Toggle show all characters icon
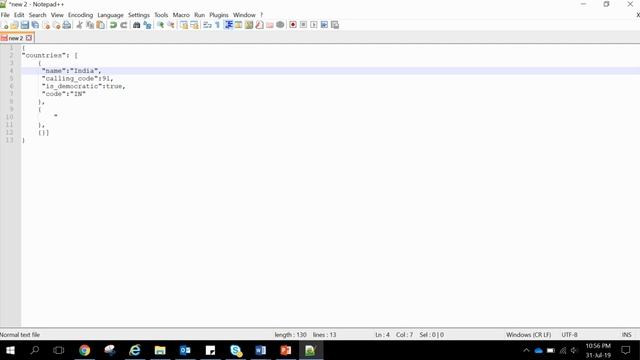 tap(218, 25)
